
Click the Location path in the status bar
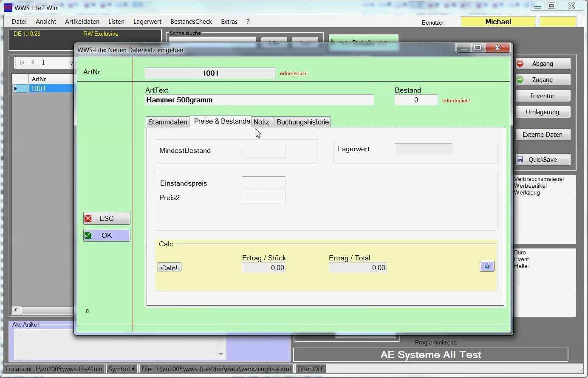(x=54, y=369)
